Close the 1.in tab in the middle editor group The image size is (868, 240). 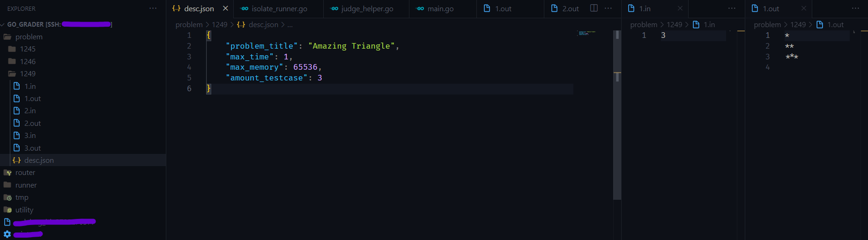pyautogui.click(x=680, y=8)
